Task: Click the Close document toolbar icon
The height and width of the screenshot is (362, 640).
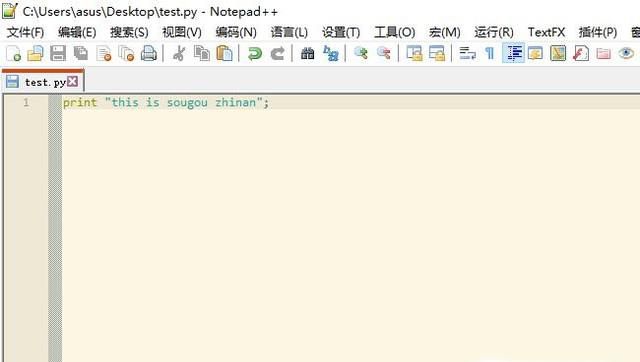Action: tap(104, 53)
